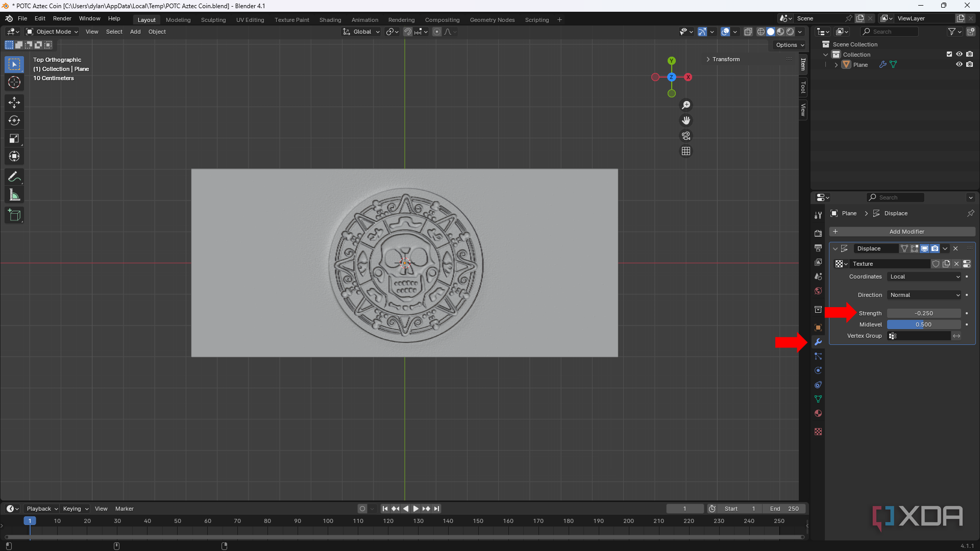
Task: Collapse the Displace modifier panel
Action: click(x=836, y=248)
